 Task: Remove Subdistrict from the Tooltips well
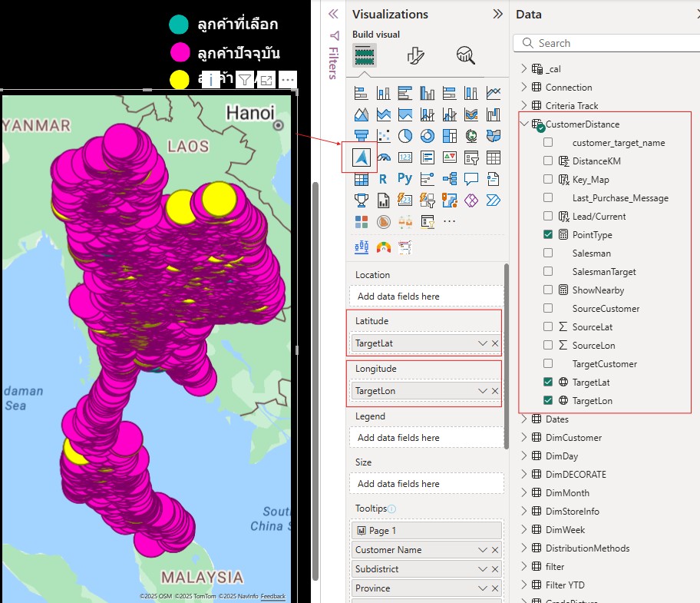[x=495, y=568]
